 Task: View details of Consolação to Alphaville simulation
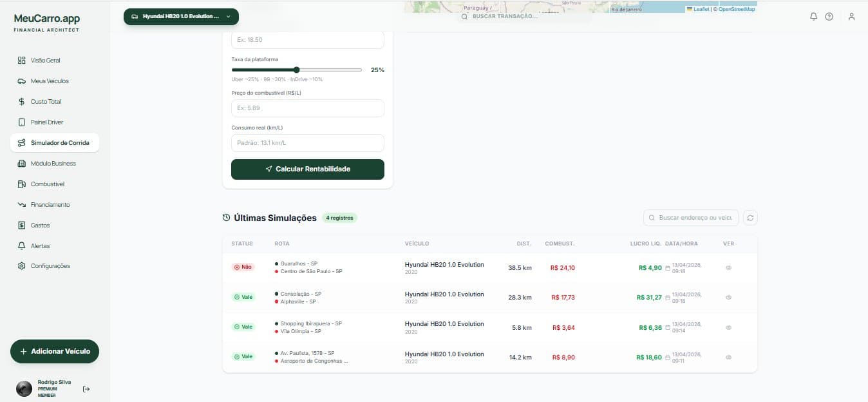(728, 298)
